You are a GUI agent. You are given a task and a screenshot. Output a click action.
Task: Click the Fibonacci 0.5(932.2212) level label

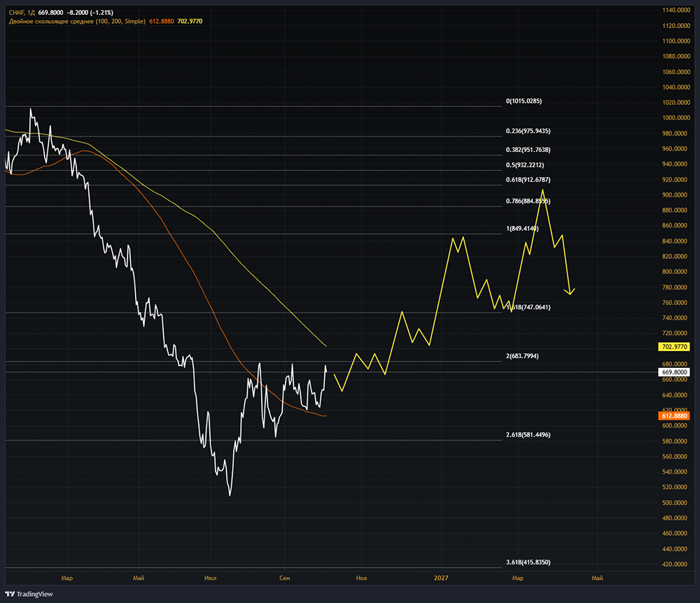[x=525, y=165]
